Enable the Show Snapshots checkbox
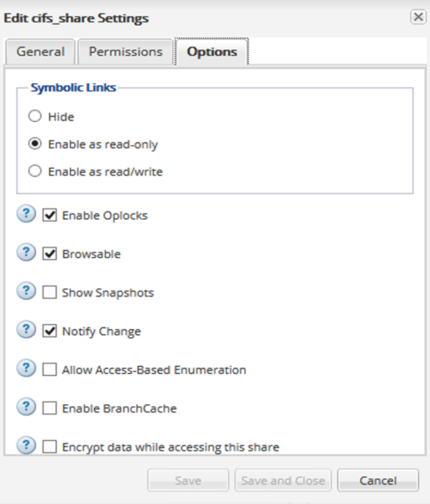This screenshot has height=504, width=430. [x=50, y=292]
